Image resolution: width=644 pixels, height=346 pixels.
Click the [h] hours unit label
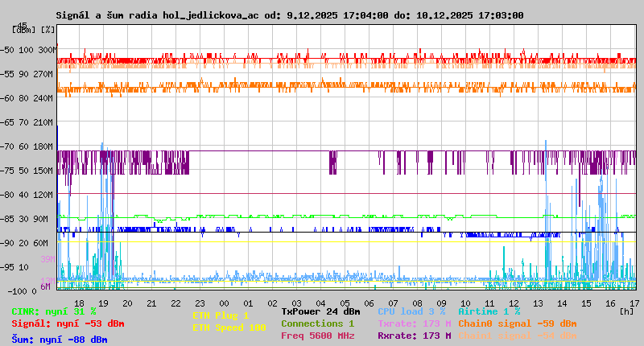pyautogui.click(x=626, y=310)
